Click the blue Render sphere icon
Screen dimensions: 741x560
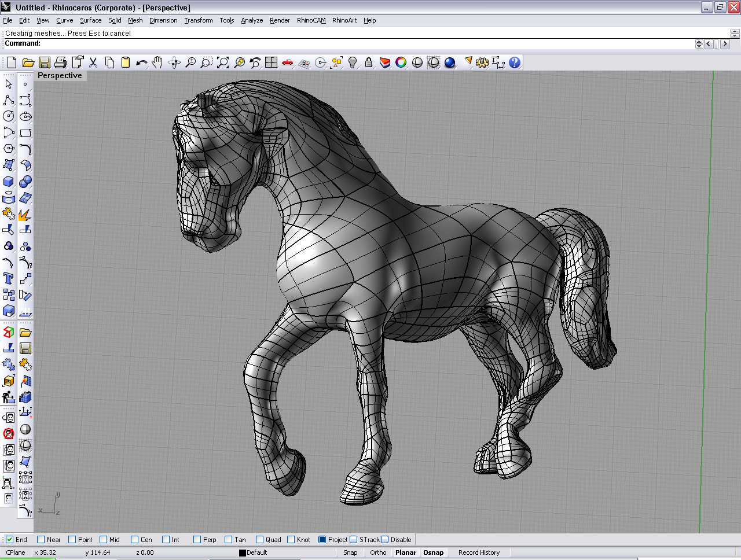[450, 62]
